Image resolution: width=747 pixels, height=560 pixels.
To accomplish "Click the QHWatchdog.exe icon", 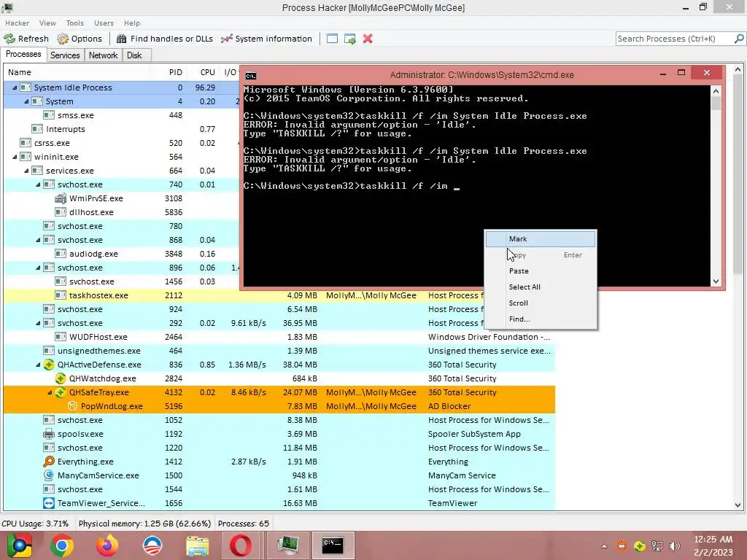I will (x=60, y=378).
